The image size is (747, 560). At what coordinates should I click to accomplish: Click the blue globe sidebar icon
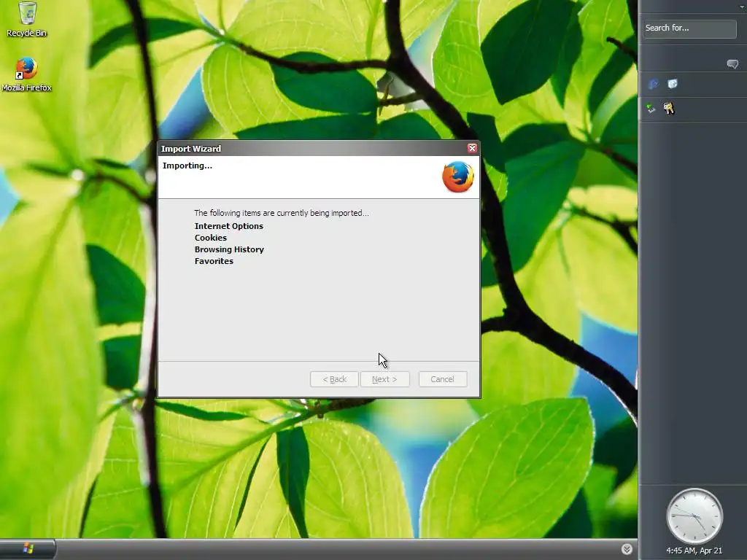(653, 85)
